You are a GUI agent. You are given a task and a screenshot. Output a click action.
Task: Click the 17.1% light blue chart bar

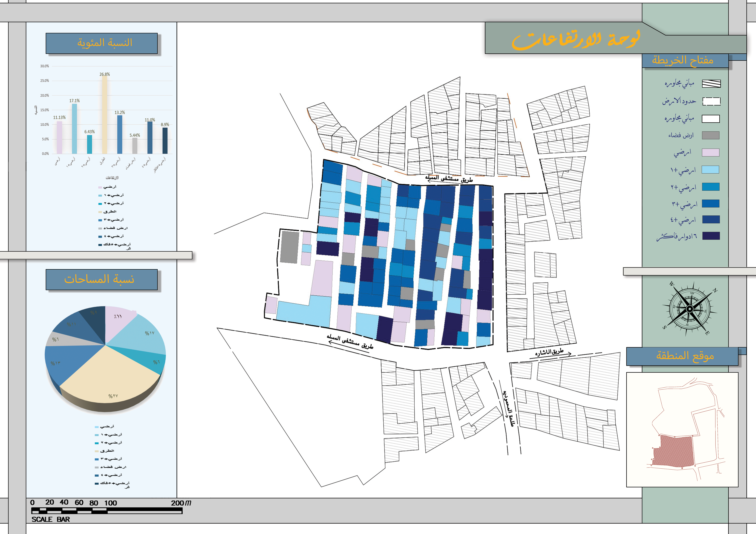74,129
